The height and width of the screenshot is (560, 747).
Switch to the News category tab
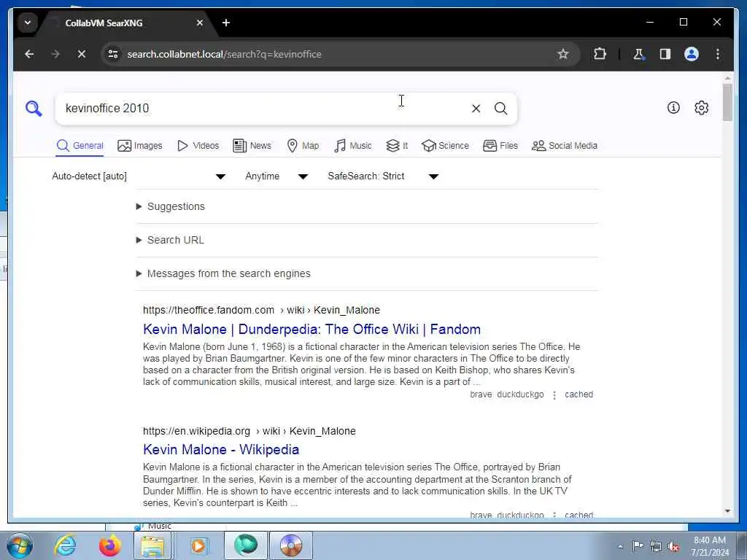coord(252,146)
